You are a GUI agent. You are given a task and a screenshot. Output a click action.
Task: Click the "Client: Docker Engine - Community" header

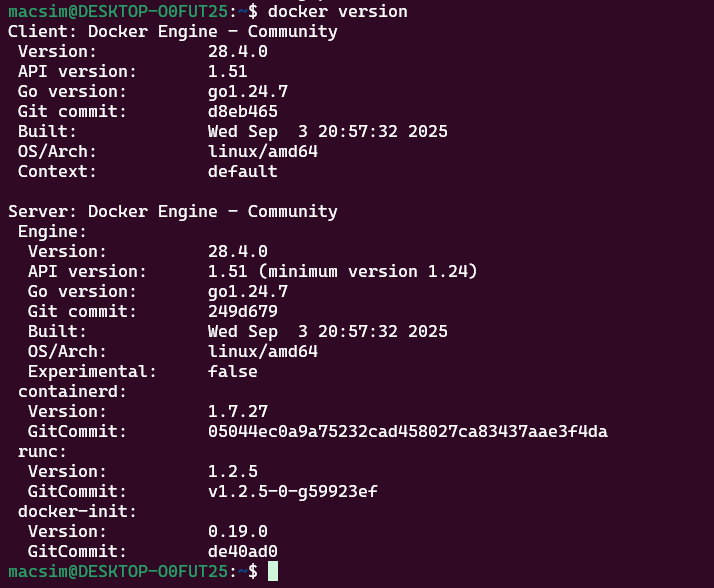click(x=173, y=31)
